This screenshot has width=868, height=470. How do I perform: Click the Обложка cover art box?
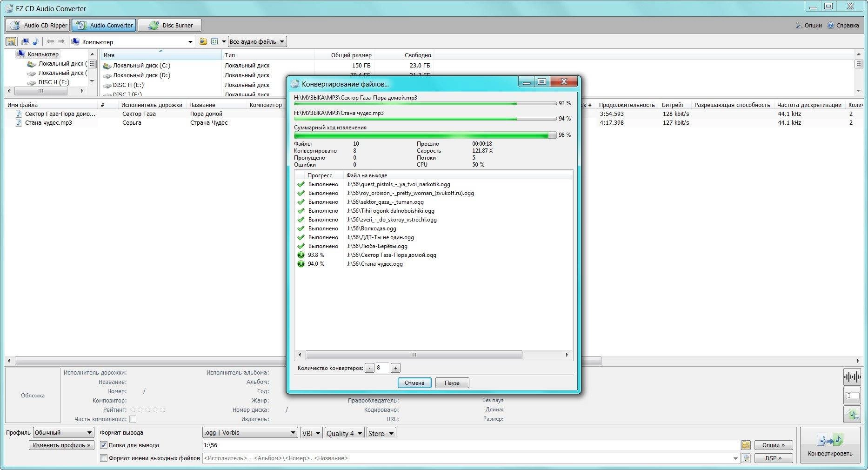tap(33, 396)
